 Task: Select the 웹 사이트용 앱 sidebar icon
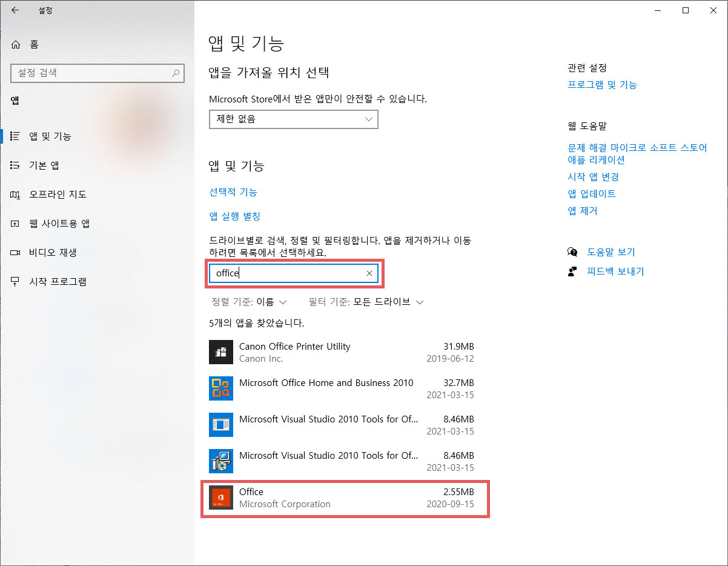pos(16,224)
